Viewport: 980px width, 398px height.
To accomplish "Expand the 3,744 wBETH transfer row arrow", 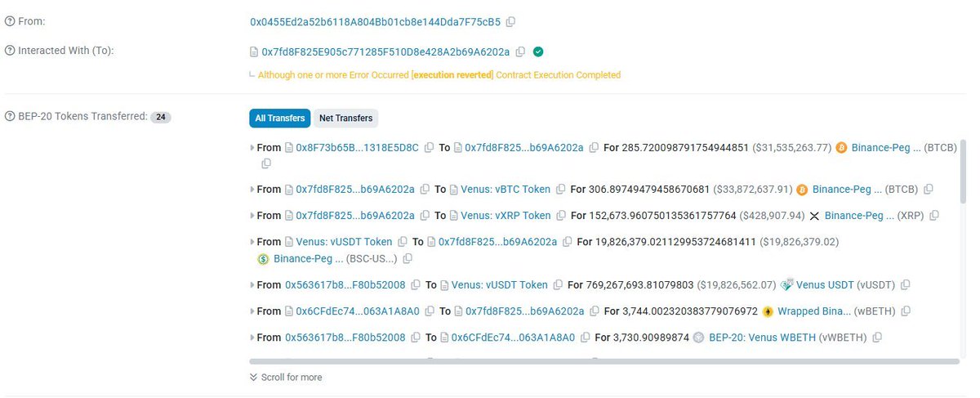I will [252, 311].
